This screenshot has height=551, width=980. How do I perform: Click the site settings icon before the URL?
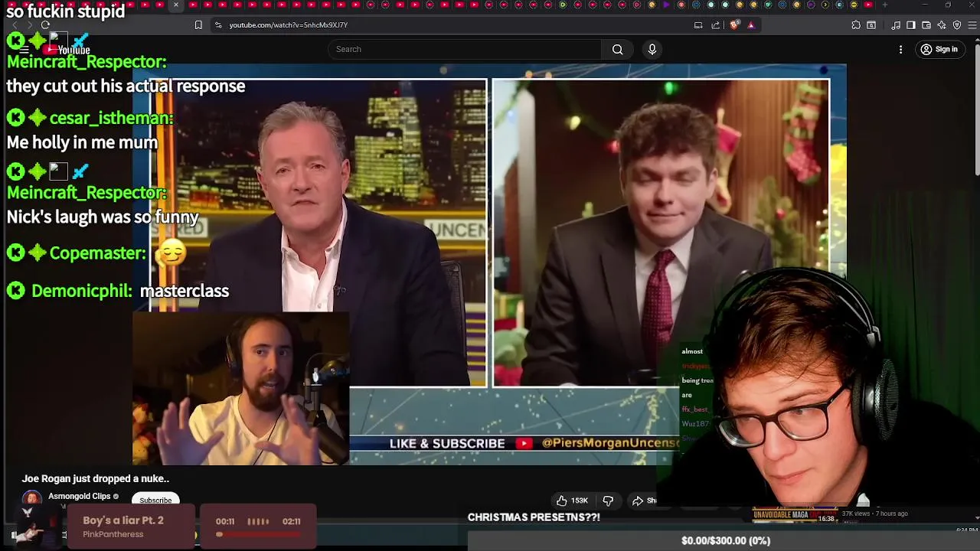coord(218,25)
